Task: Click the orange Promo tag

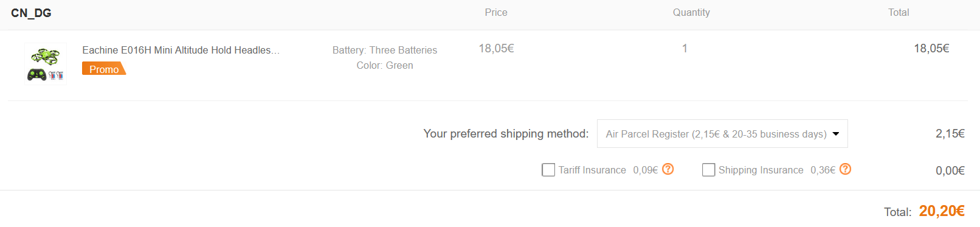Action: point(104,69)
